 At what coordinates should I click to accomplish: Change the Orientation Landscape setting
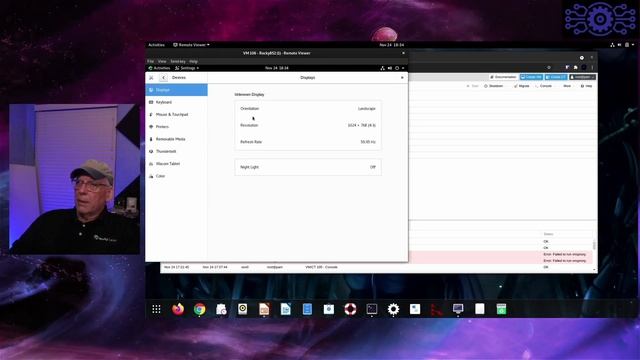[x=308, y=109]
